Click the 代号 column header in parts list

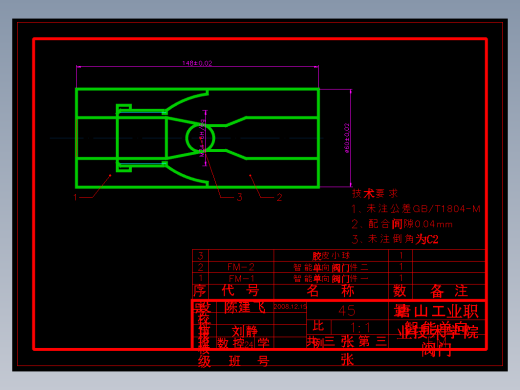tap(241, 291)
